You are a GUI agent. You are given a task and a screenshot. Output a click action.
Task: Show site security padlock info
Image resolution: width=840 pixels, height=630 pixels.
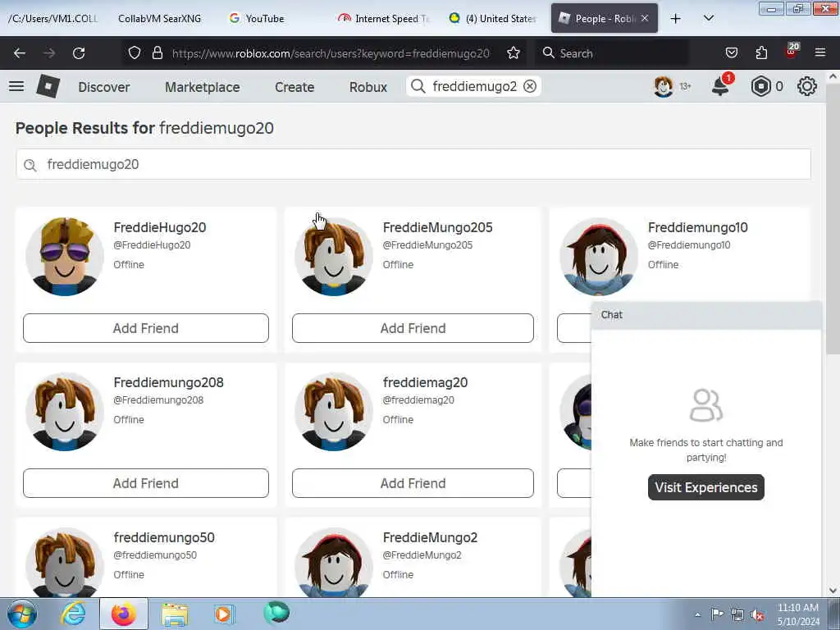[x=157, y=52]
